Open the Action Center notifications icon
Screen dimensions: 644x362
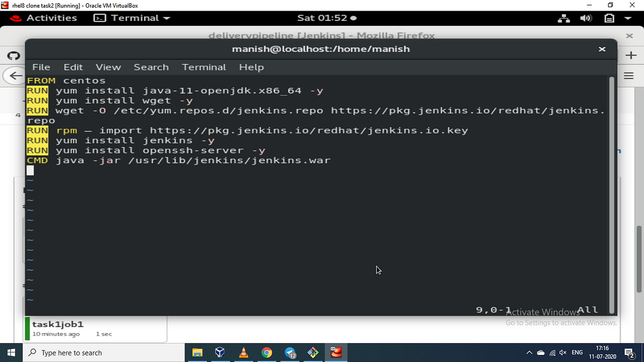click(x=629, y=354)
